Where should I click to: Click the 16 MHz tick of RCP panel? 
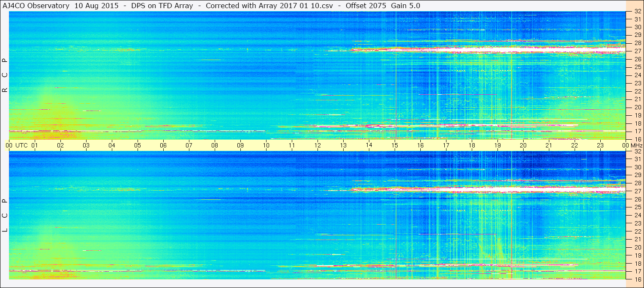pyautogui.click(x=637, y=139)
